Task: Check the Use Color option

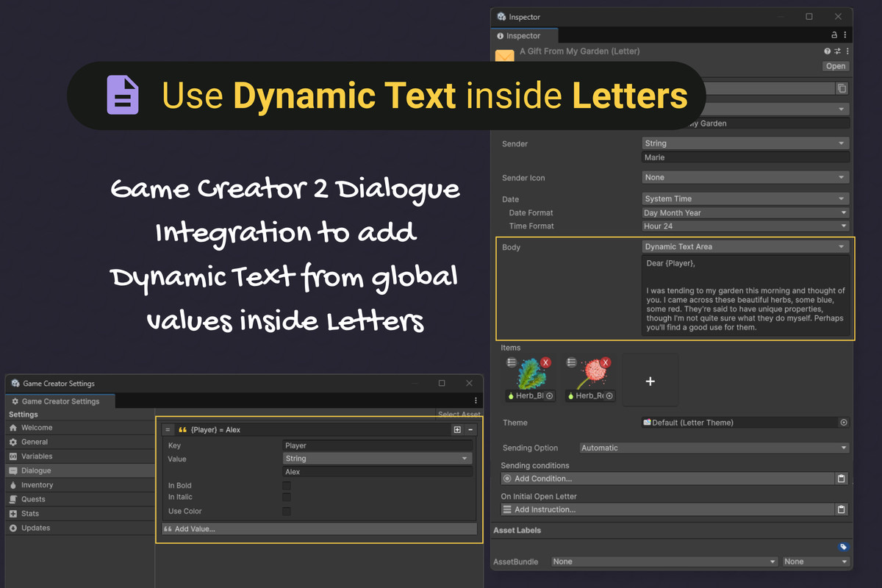Action: 285,511
